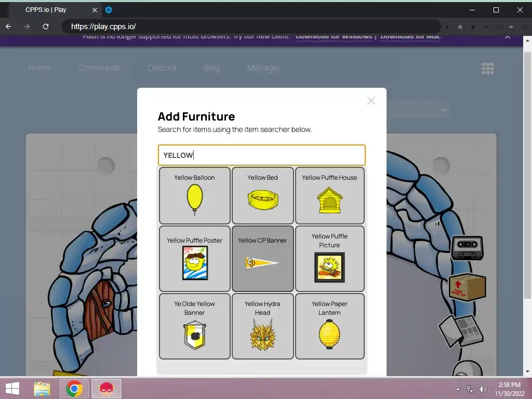
Task: Mute audio with toolbar speaker icon
Action: (512, 27)
